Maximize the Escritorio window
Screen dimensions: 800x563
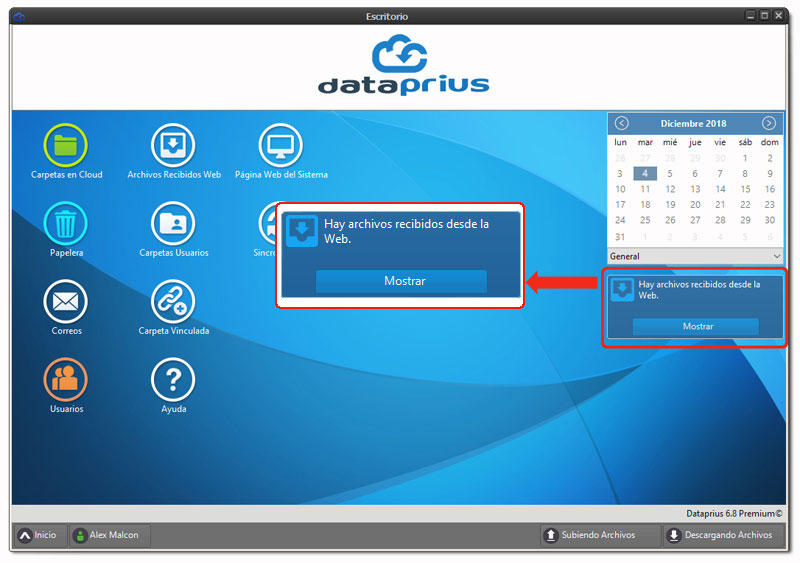coord(764,16)
